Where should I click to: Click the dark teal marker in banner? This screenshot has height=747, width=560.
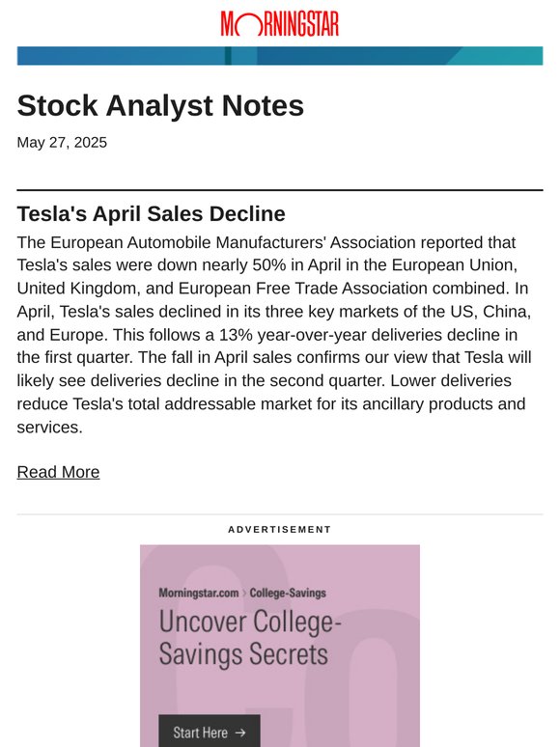pyautogui.click(x=228, y=56)
